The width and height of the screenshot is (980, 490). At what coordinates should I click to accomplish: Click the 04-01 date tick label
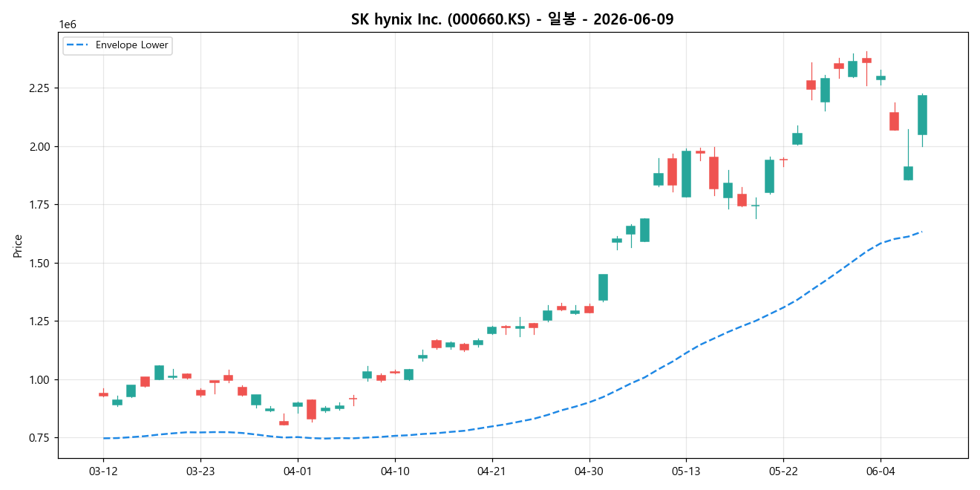(298, 471)
